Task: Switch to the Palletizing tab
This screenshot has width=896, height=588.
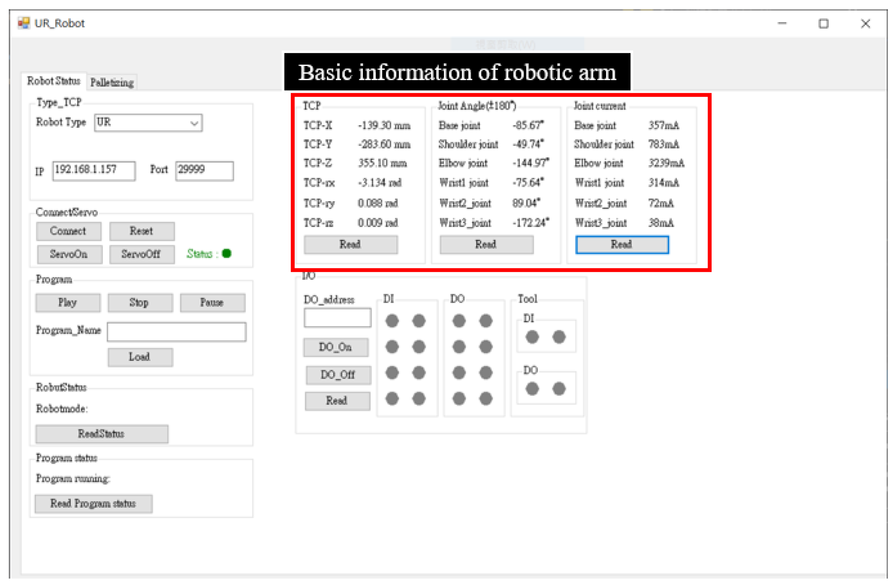Action: (112, 82)
